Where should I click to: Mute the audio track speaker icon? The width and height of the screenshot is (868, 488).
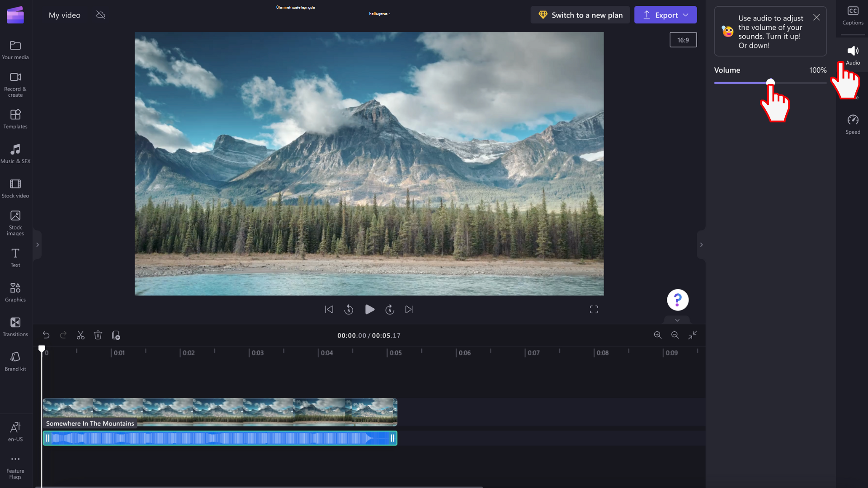(x=853, y=51)
